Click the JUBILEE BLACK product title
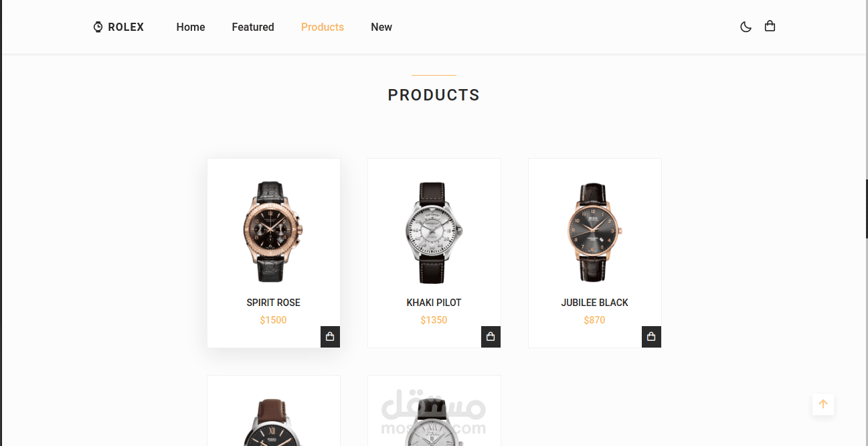 [594, 303]
